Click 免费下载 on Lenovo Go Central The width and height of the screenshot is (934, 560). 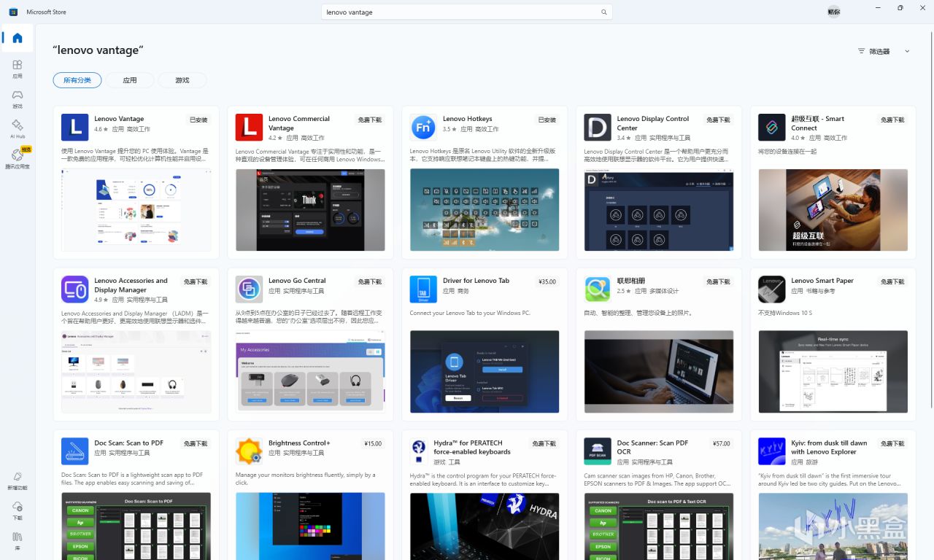tap(369, 281)
